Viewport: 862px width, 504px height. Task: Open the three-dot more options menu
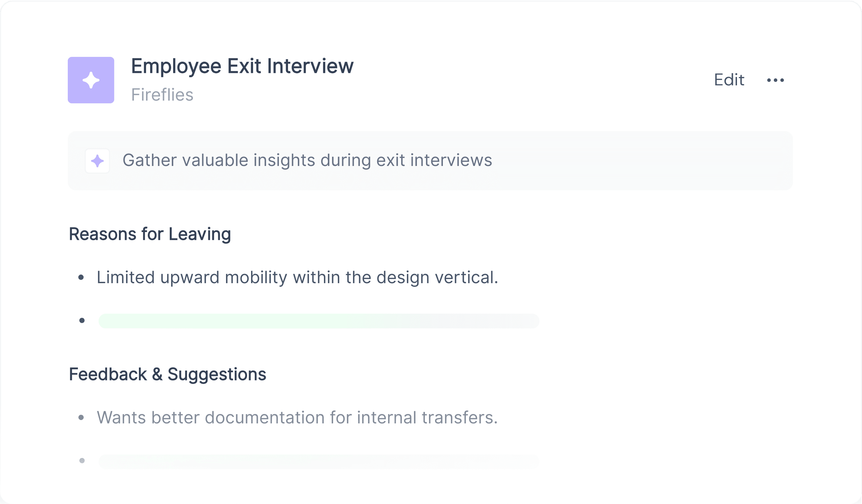pyautogui.click(x=776, y=80)
